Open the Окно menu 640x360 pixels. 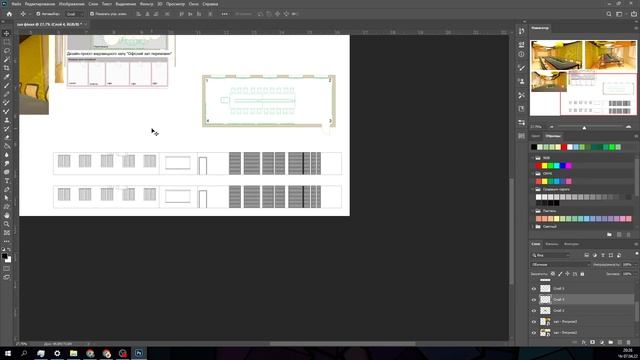(193, 4)
